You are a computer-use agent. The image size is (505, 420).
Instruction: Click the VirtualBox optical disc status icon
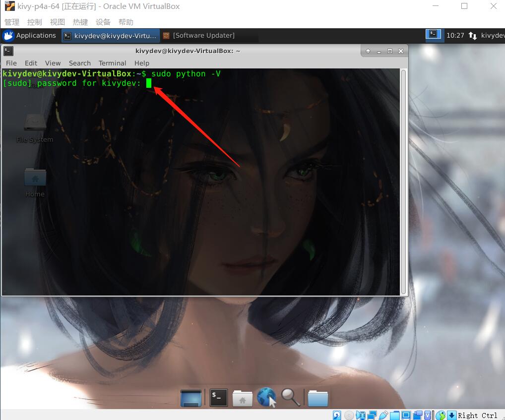[x=349, y=415]
